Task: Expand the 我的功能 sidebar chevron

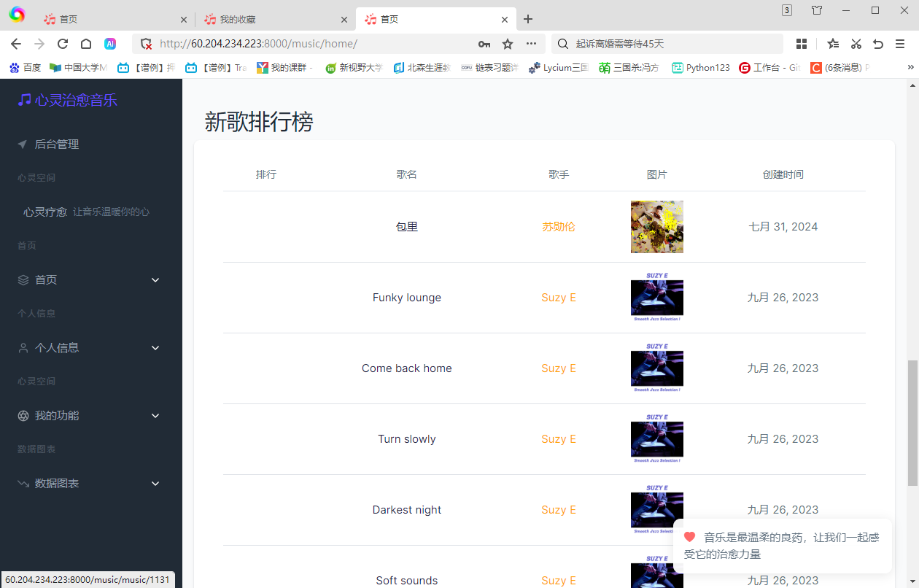Action: click(x=155, y=416)
